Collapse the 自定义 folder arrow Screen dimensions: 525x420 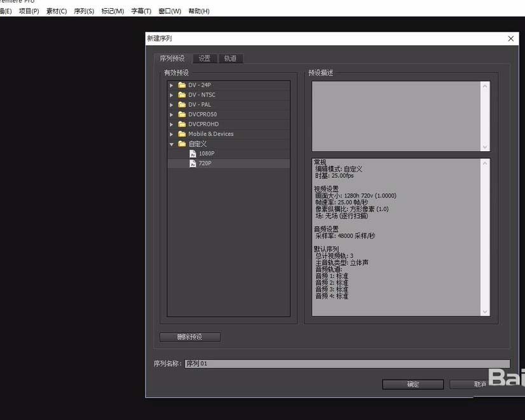172,144
